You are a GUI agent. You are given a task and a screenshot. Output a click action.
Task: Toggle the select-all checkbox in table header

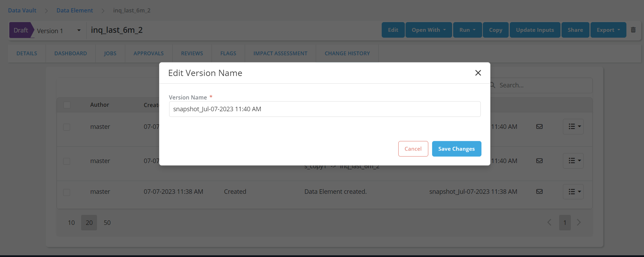[67, 105]
